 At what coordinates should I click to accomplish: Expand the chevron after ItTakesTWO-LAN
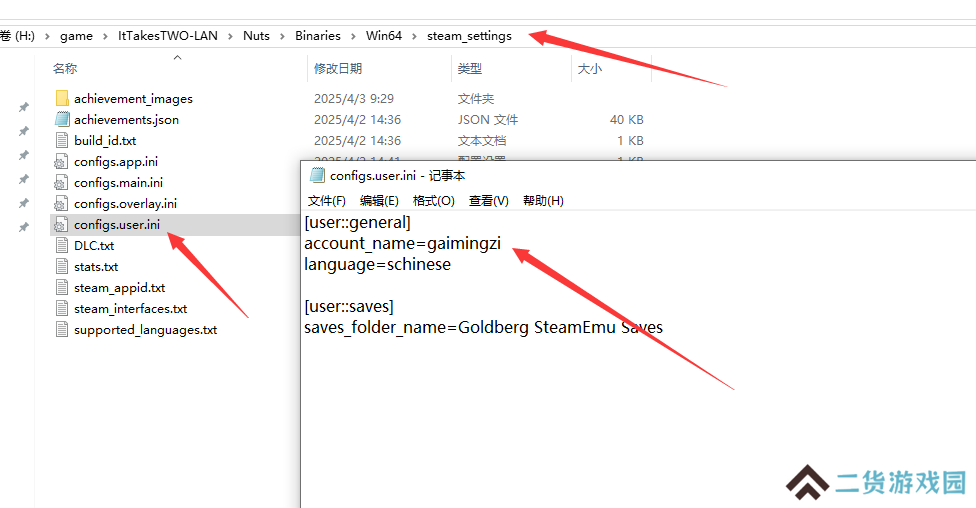tap(230, 36)
